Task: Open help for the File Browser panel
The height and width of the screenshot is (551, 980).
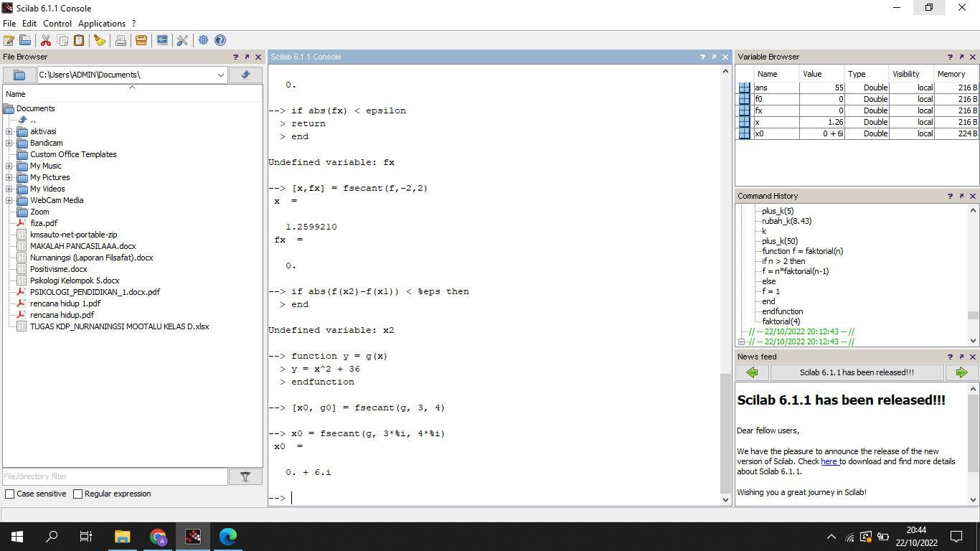Action: 235,57
